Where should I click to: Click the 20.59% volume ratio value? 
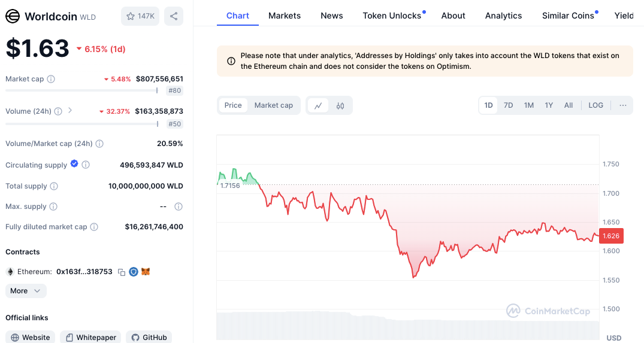pyautogui.click(x=170, y=144)
